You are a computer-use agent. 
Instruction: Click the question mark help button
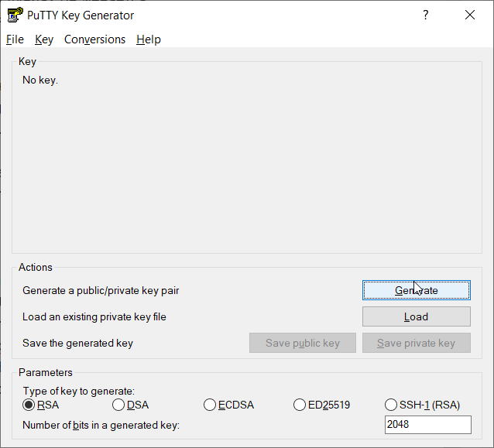425,15
